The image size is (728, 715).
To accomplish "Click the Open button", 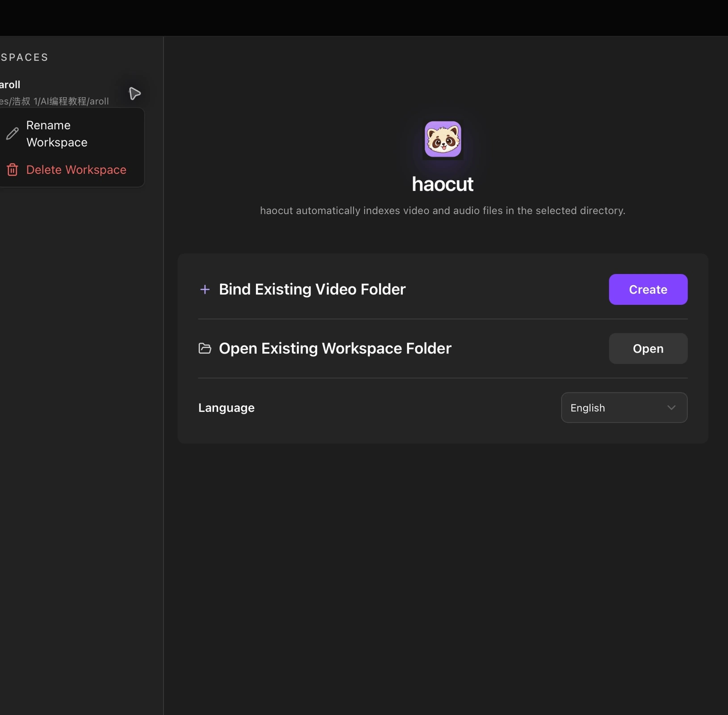I will tap(648, 349).
